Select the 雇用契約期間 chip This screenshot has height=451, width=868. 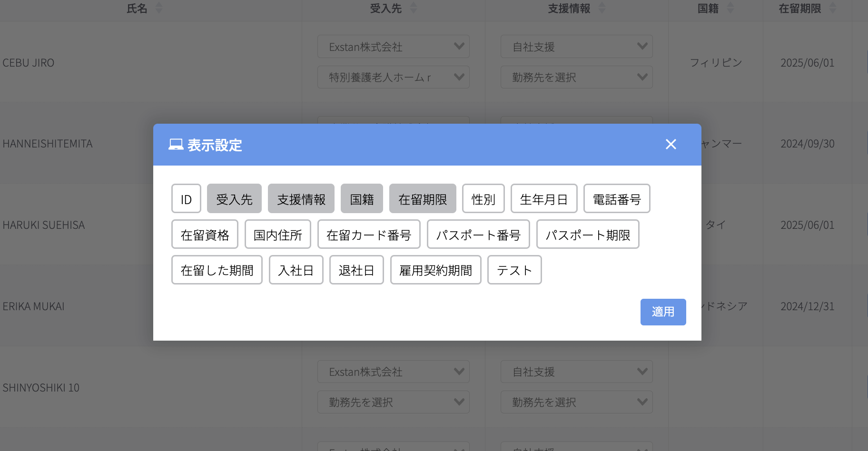point(435,270)
